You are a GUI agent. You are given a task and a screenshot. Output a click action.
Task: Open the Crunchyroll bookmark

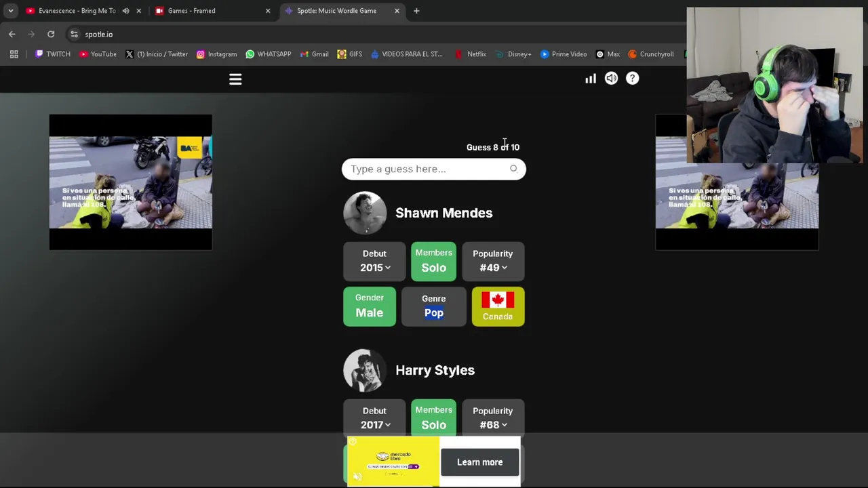click(650, 54)
